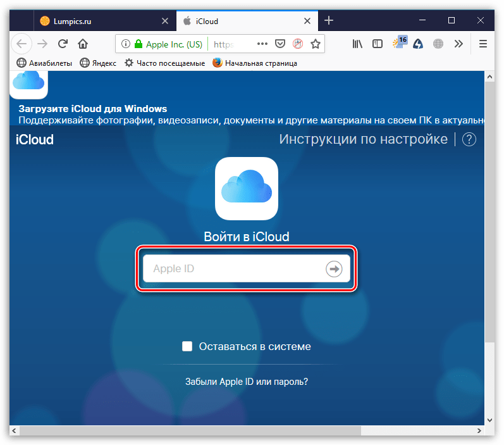Open a new browser tab
Image resolution: width=504 pixels, height=445 pixels.
(328, 21)
